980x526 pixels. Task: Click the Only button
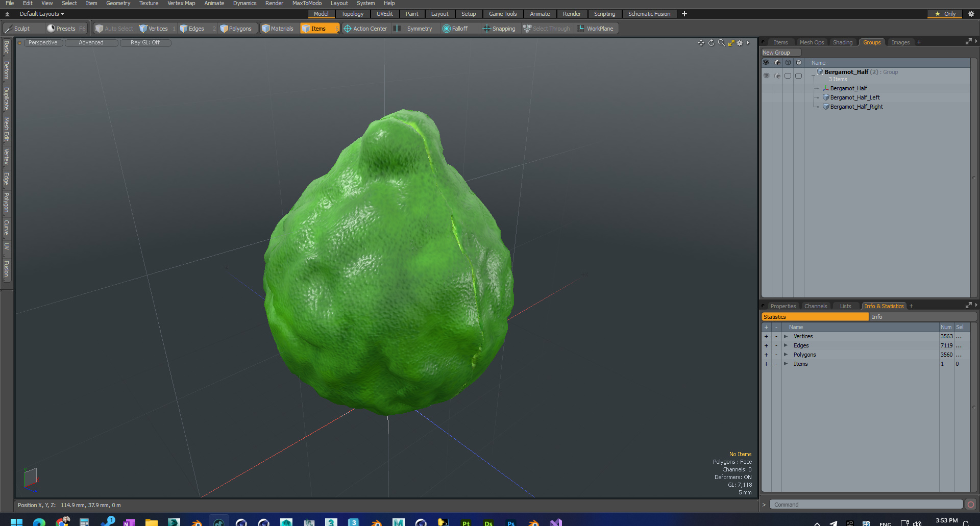pyautogui.click(x=945, y=14)
